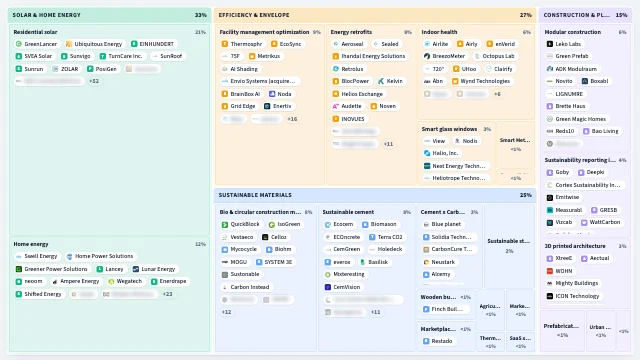Click the GreenLancer logo icon

[19, 44]
